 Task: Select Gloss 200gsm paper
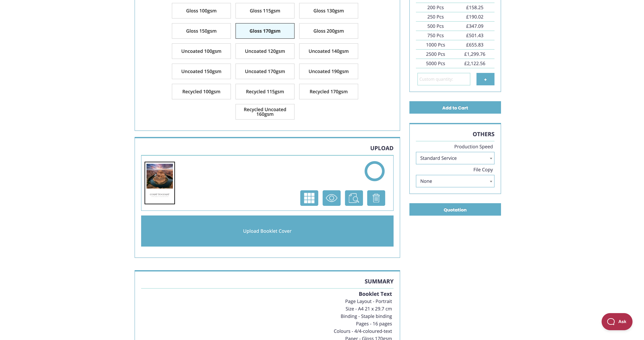click(x=328, y=31)
